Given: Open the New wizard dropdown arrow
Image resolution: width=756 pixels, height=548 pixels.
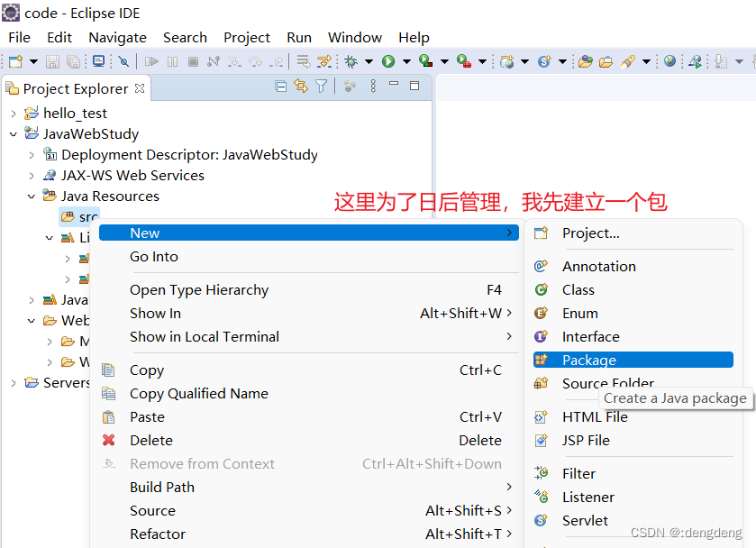Looking at the screenshot, I should click(33, 61).
